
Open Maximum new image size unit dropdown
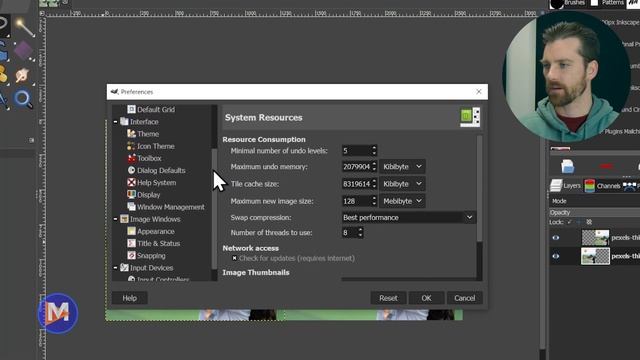click(x=402, y=201)
